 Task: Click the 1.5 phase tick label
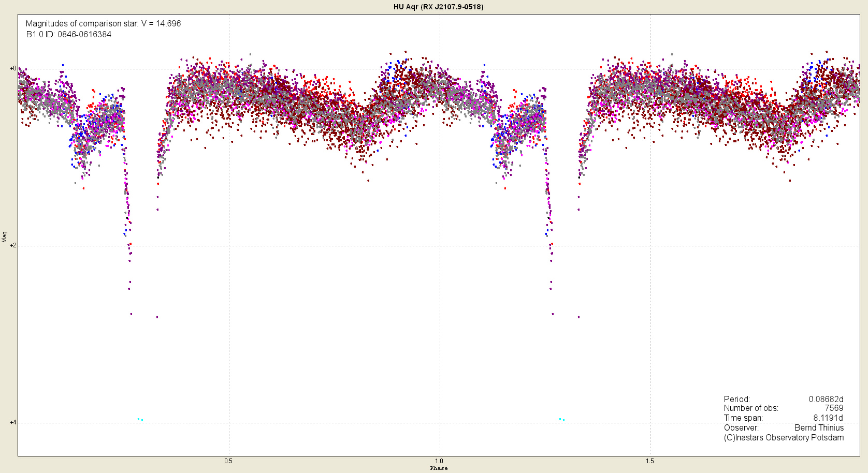click(x=650, y=461)
